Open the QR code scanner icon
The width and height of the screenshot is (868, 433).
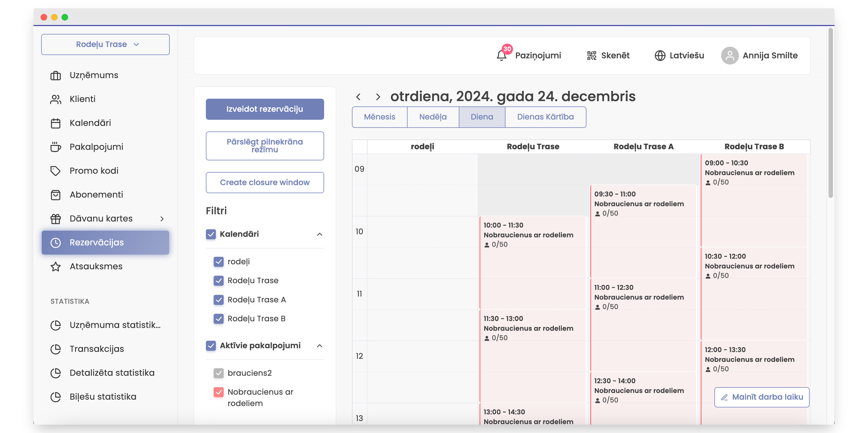[x=591, y=56]
